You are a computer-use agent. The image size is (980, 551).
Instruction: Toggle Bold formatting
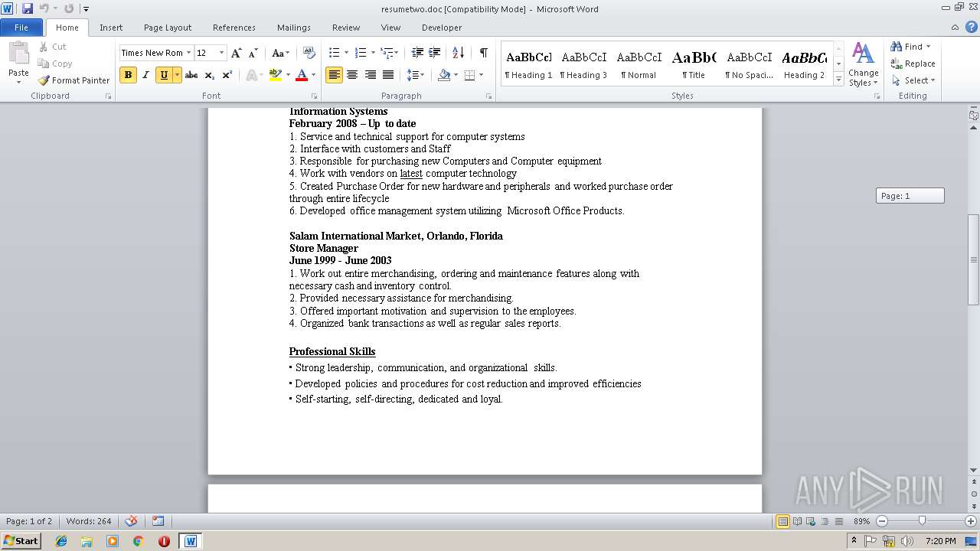click(128, 75)
